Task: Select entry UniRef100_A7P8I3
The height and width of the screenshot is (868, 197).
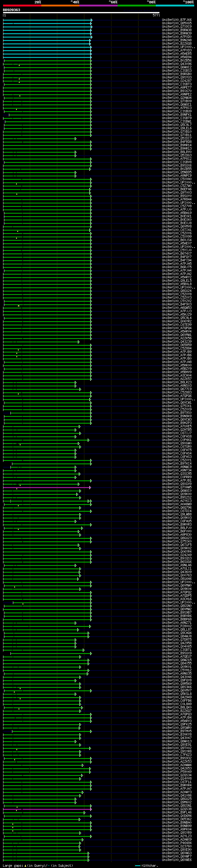Action: 177,108
